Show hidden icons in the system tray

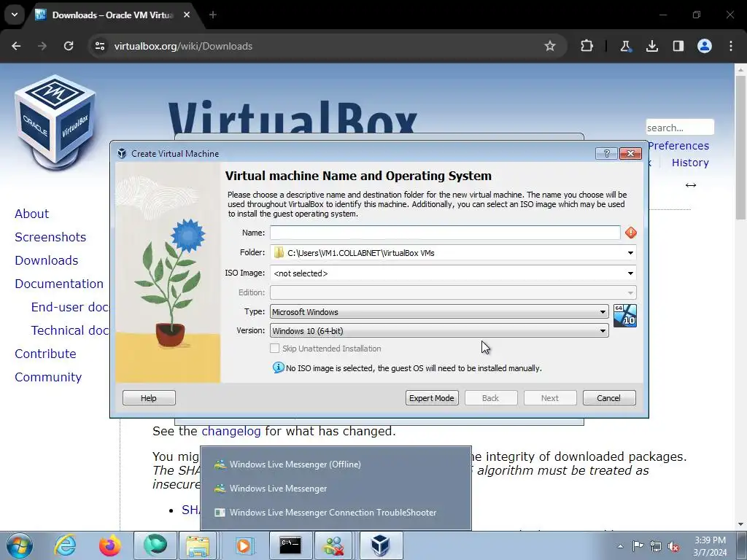tap(620, 546)
